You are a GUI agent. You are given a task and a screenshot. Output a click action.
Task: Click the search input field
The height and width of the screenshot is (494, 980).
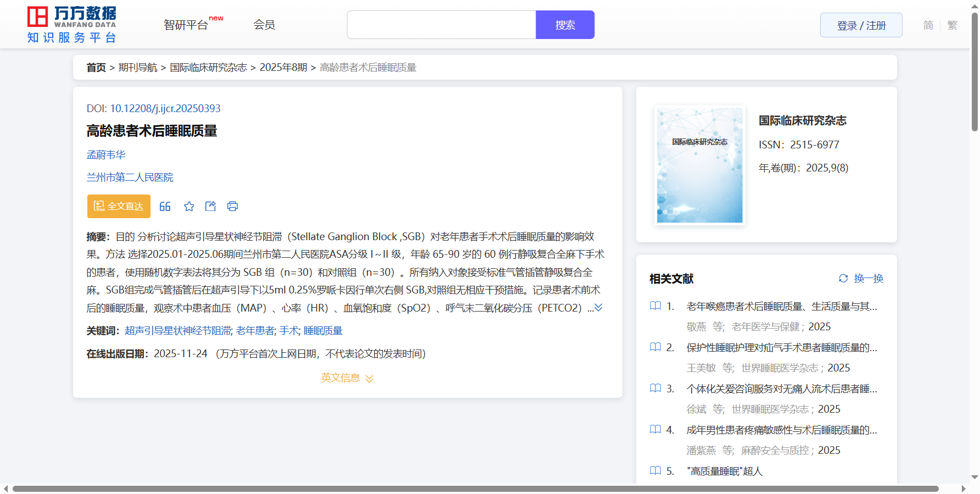(x=441, y=25)
